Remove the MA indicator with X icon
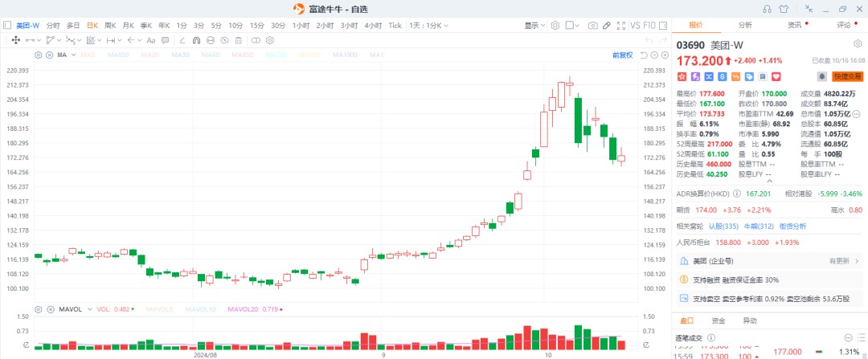This screenshot has width=868, height=359. tap(48, 55)
